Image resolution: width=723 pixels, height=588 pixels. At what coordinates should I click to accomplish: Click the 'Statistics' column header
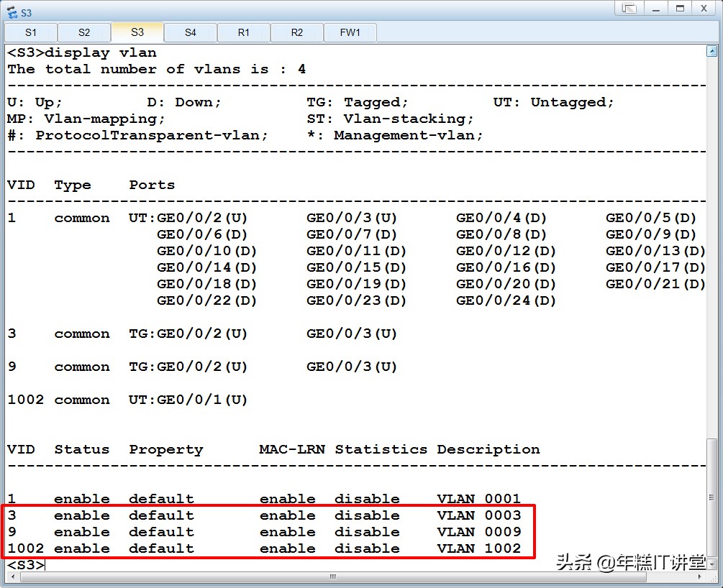(381, 449)
